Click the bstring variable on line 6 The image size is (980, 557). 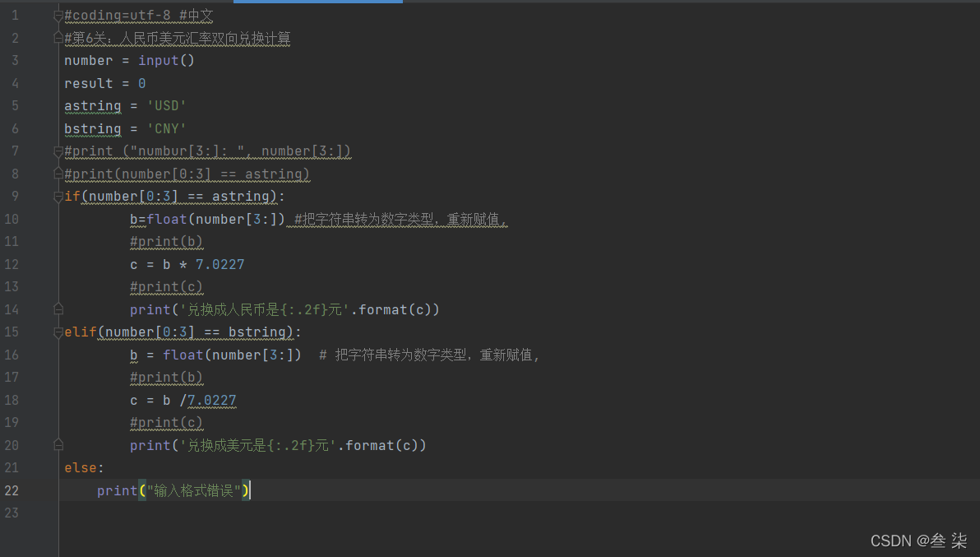pyautogui.click(x=93, y=129)
